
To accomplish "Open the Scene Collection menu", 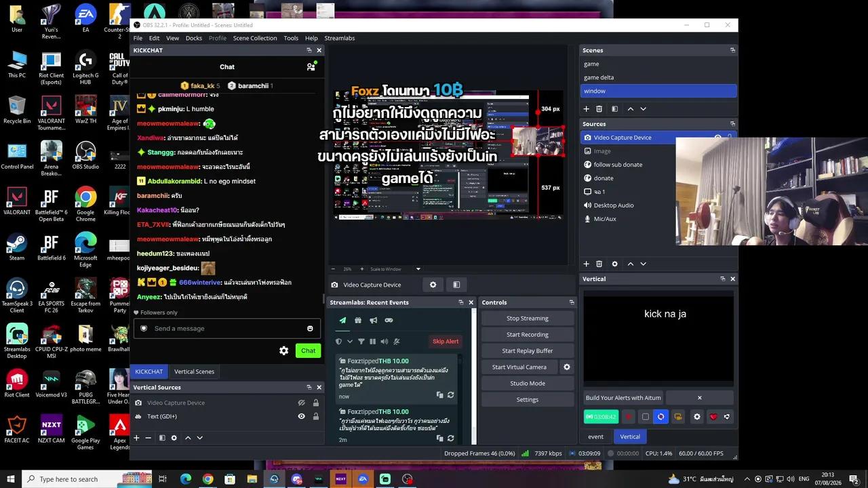I will click(255, 39).
